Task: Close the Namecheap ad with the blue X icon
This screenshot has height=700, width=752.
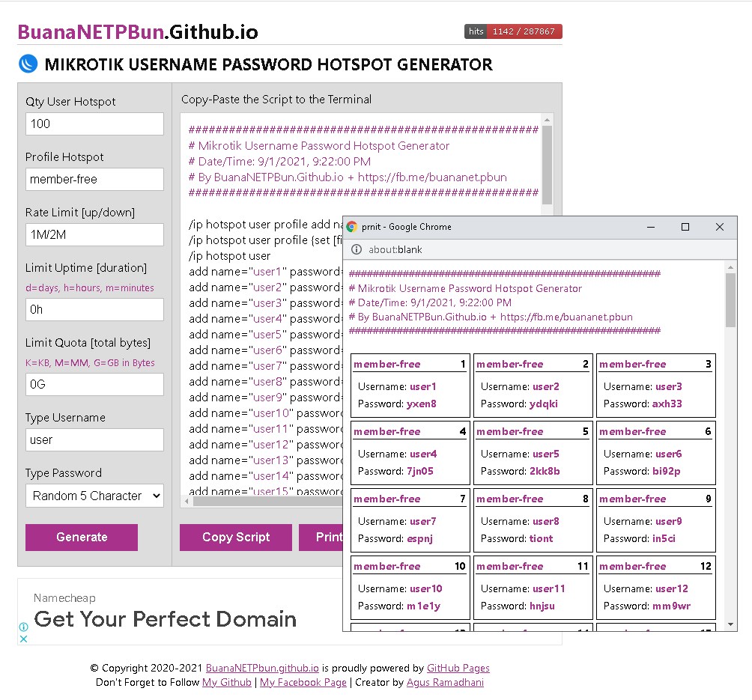Action: 22,639
